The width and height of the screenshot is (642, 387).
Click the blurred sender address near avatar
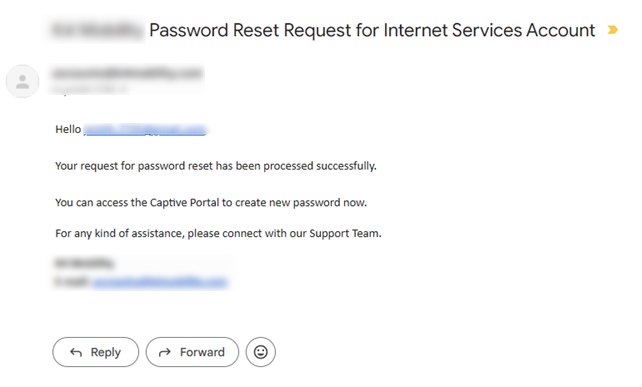(128, 73)
